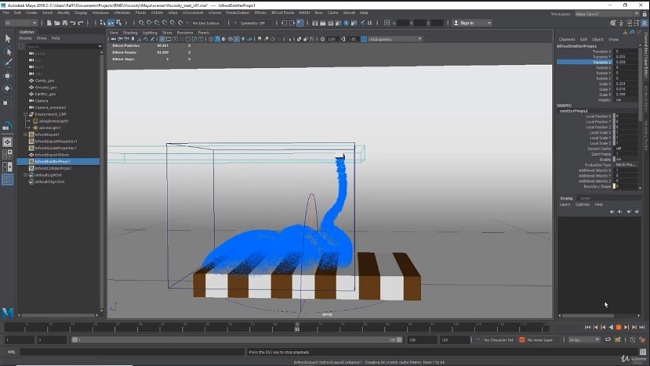Choose the Paint selection tool
The height and width of the screenshot is (366, 650).
[x=7, y=63]
